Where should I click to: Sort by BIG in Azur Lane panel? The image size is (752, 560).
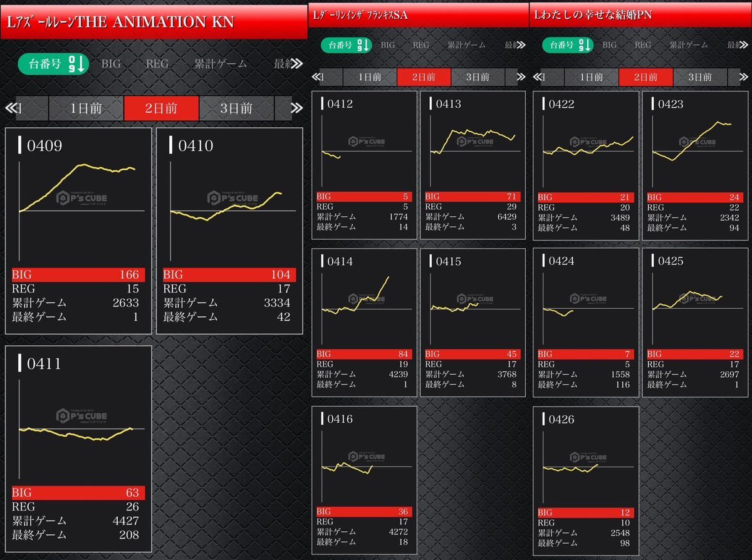[x=111, y=64]
